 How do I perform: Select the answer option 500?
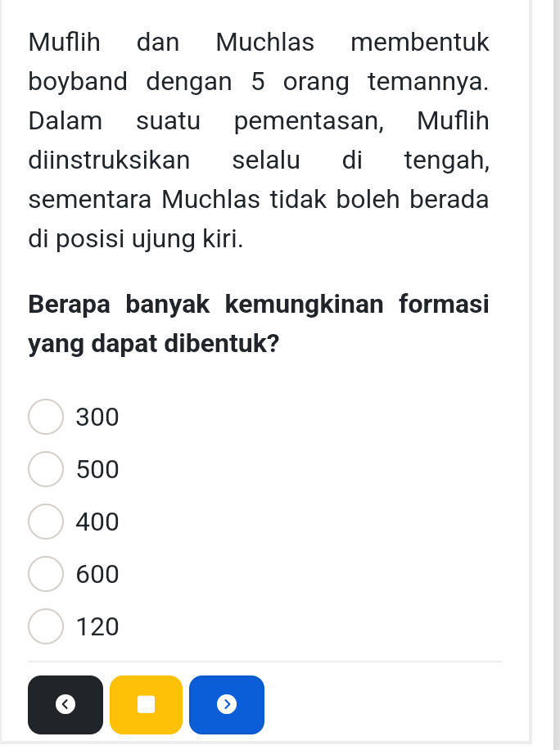45,469
